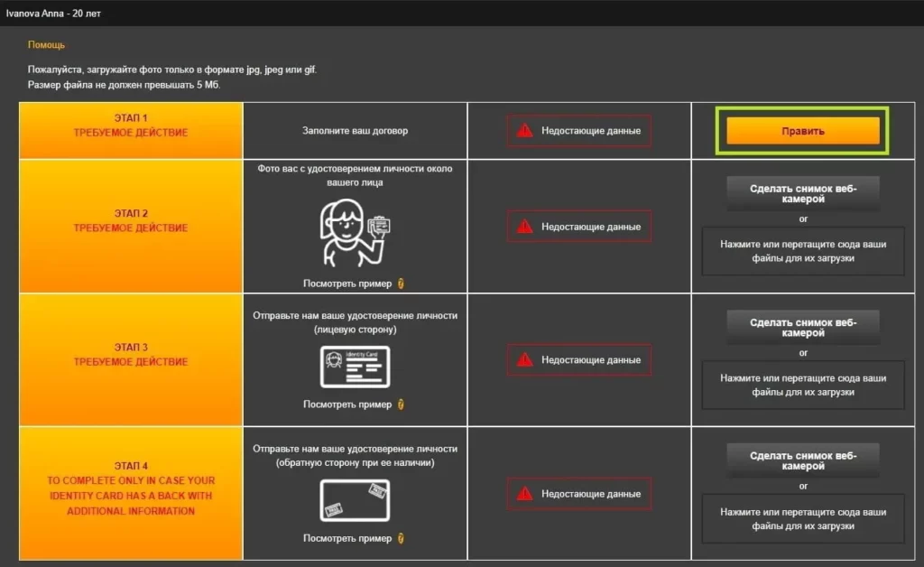
Task: Open file upload dropzone for Этап 2
Action: 802,251
